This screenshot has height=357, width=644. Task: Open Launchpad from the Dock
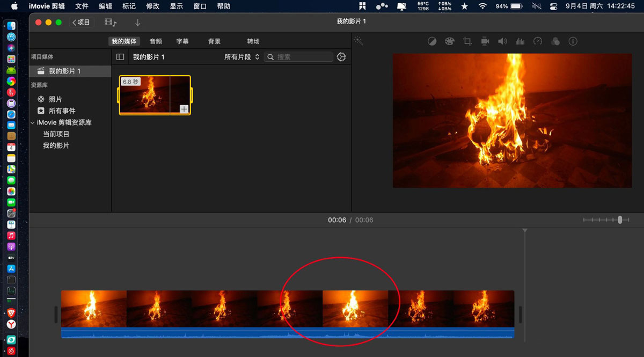coord(11,59)
